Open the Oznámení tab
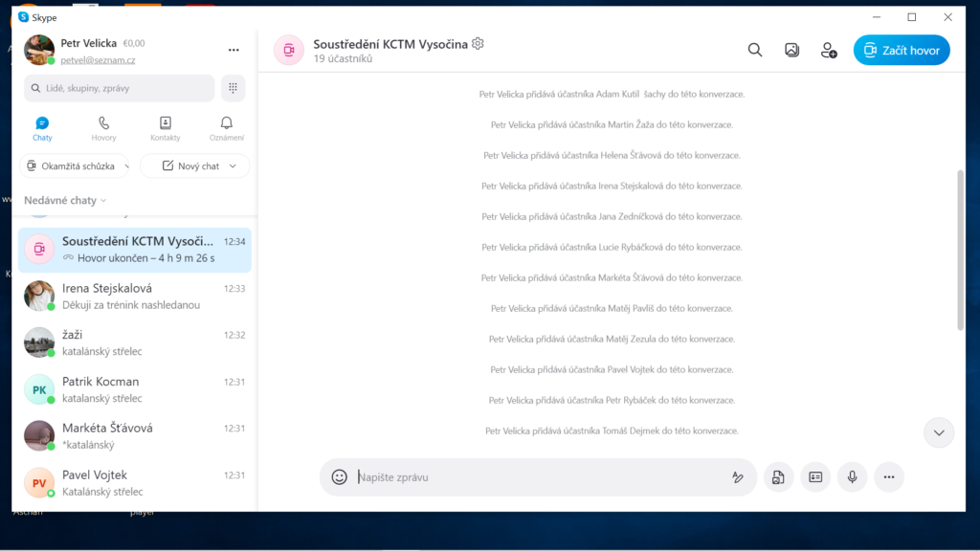 click(x=226, y=128)
